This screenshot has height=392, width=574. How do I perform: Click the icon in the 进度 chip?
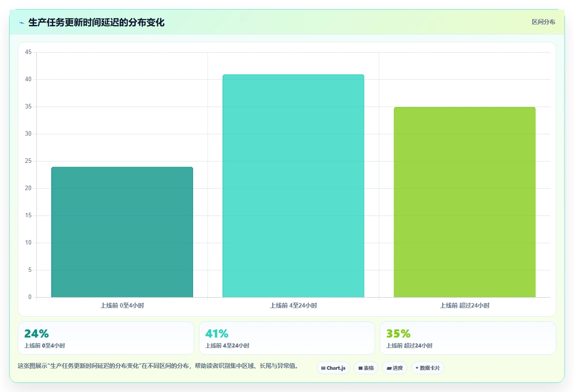(x=389, y=368)
